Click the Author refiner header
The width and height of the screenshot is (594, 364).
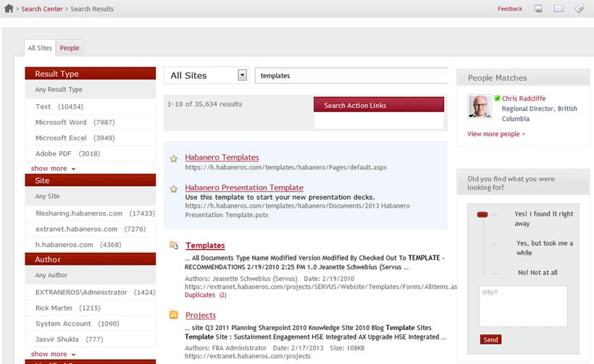[x=90, y=259]
